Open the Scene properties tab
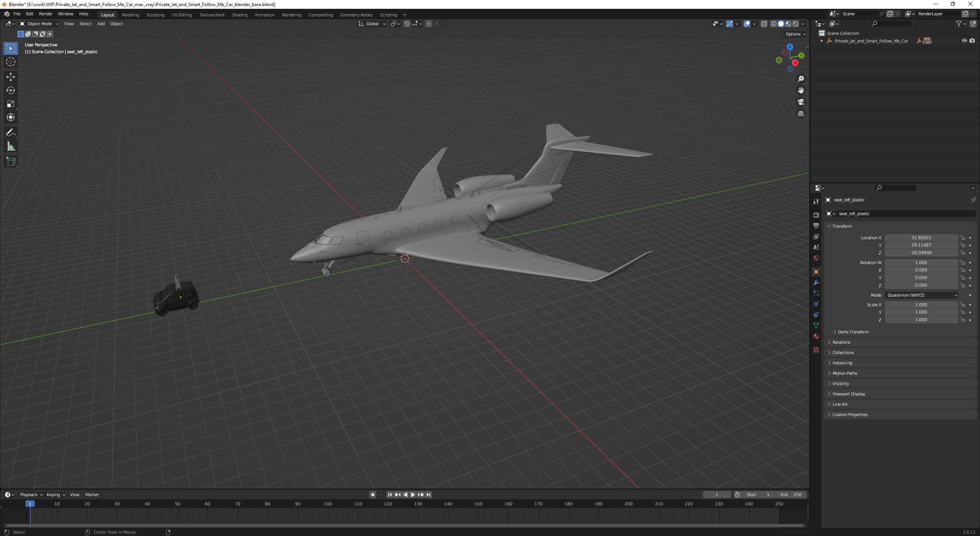The width and height of the screenshot is (980, 536). point(816,247)
